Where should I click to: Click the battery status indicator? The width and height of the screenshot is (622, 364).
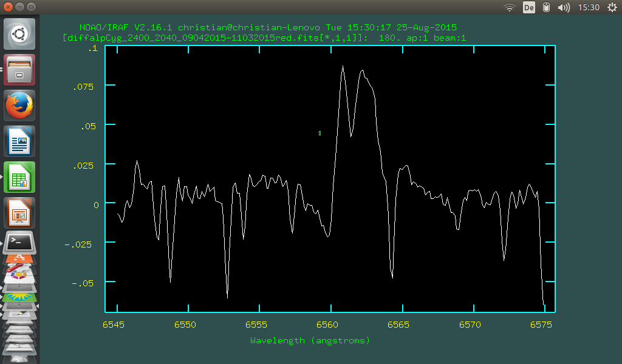(x=546, y=7)
